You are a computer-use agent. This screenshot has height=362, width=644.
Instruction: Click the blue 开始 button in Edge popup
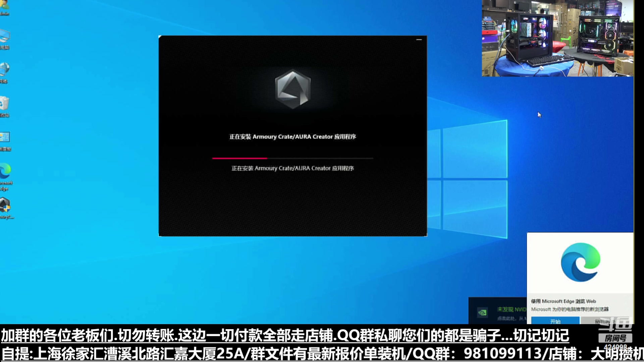click(x=555, y=321)
